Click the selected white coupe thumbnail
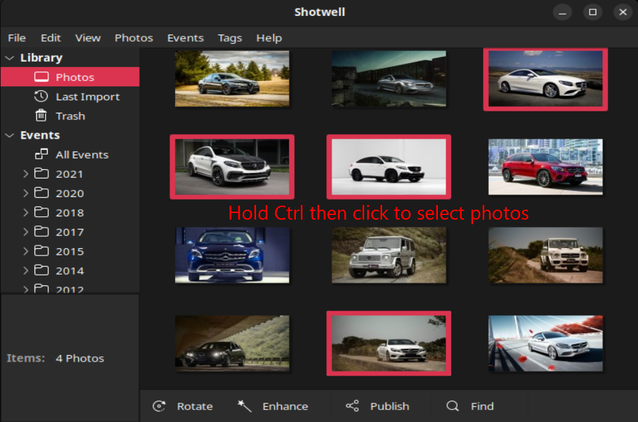Image resolution: width=638 pixels, height=422 pixels. click(545, 79)
